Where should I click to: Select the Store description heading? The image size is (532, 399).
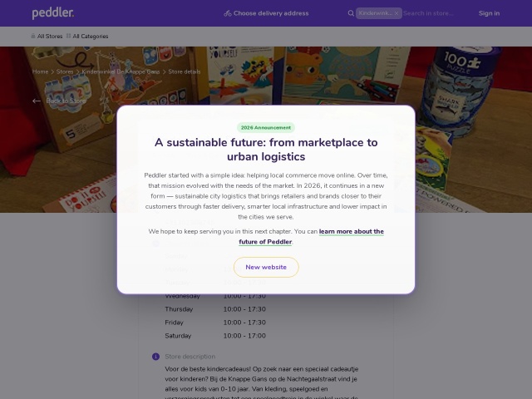[190, 357]
